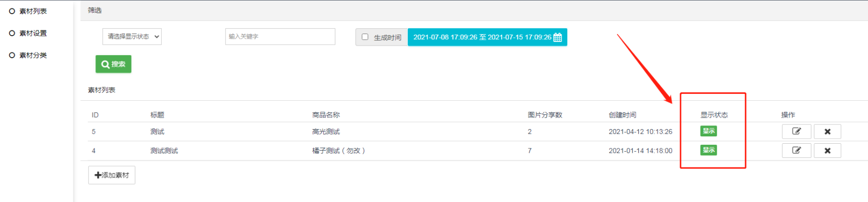Select the 素材列表 radio item in sidebar

tap(28, 11)
